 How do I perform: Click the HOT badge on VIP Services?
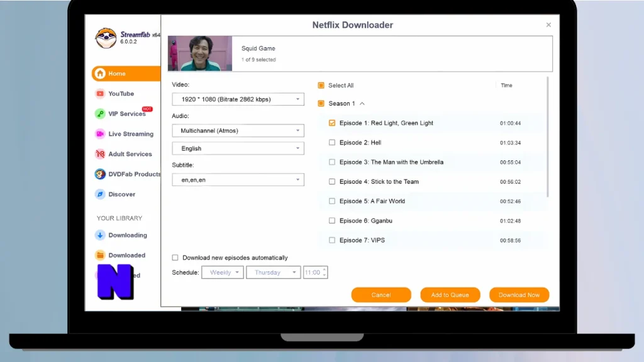coord(147,109)
